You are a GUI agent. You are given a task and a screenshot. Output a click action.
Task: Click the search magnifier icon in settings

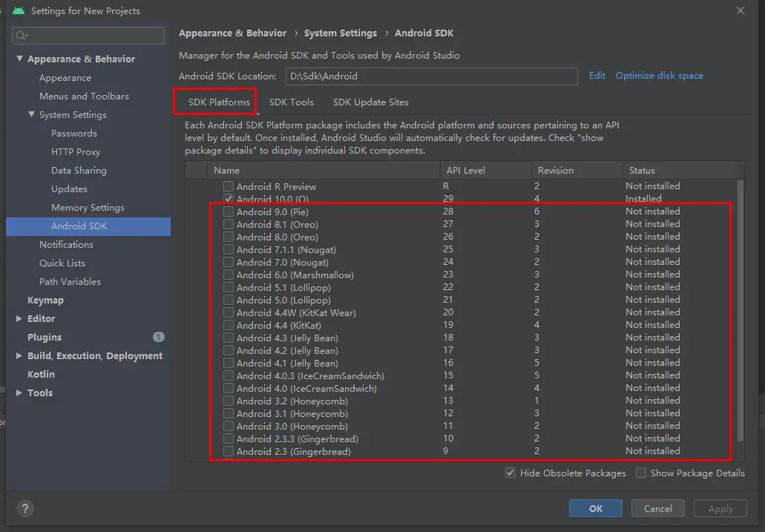click(x=22, y=35)
